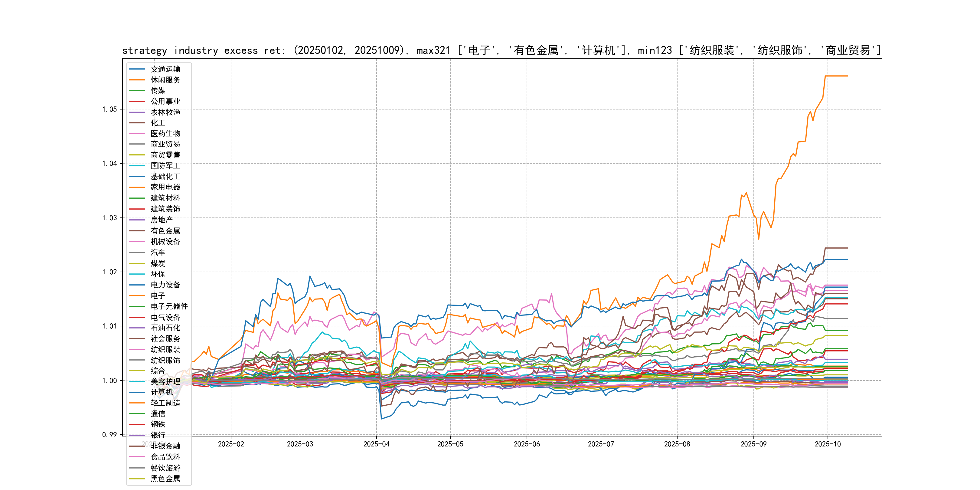
Task: Click the 国防军工 legend label
Action: click(165, 165)
